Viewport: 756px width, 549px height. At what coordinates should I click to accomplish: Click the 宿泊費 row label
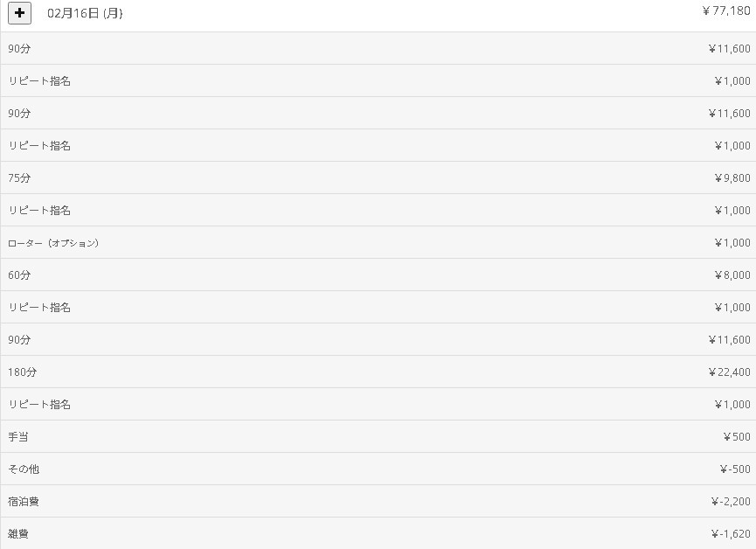24,502
